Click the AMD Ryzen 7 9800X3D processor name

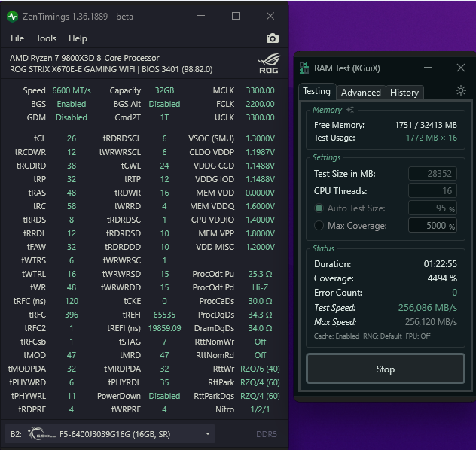point(84,58)
